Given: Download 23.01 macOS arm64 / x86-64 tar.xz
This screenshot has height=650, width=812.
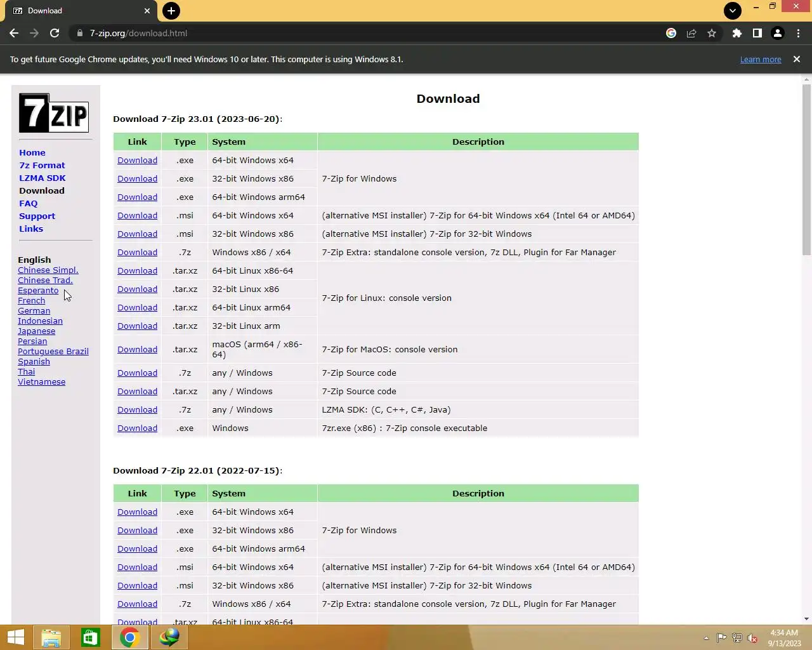Looking at the screenshot, I should pyautogui.click(x=137, y=349).
